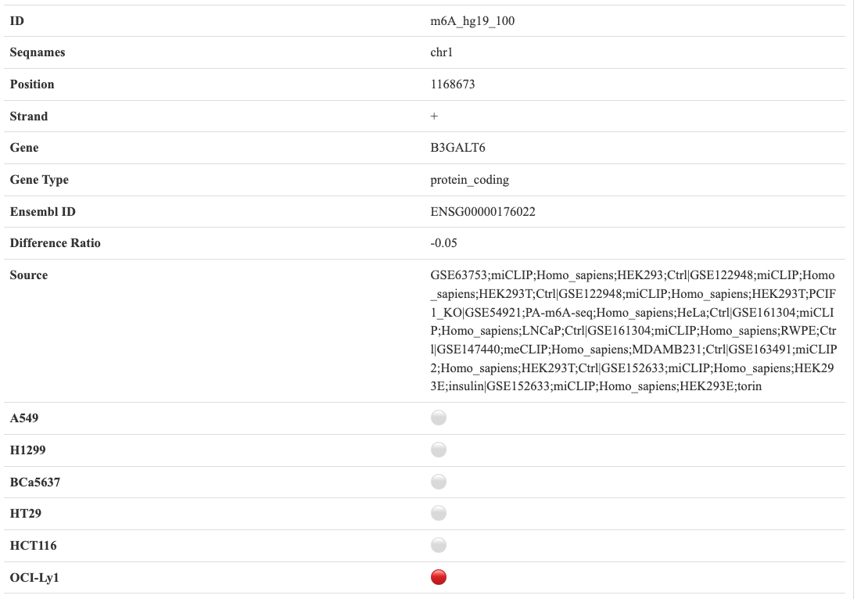Click the OCI-Ly1 row label
The height and width of the screenshot is (599, 868).
point(34,577)
